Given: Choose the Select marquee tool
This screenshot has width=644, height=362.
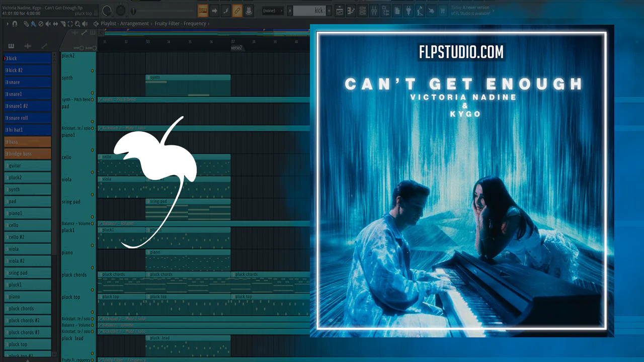Looking at the screenshot, I should (x=70, y=24).
